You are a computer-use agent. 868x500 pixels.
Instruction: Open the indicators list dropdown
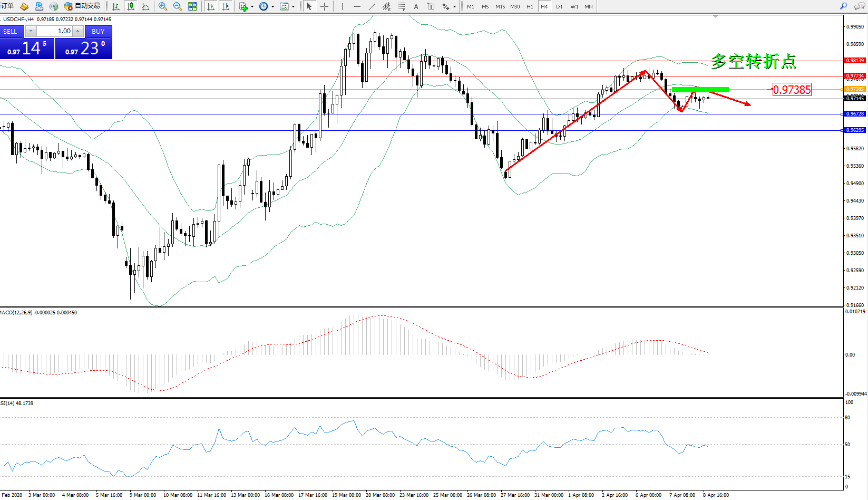[x=246, y=6]
